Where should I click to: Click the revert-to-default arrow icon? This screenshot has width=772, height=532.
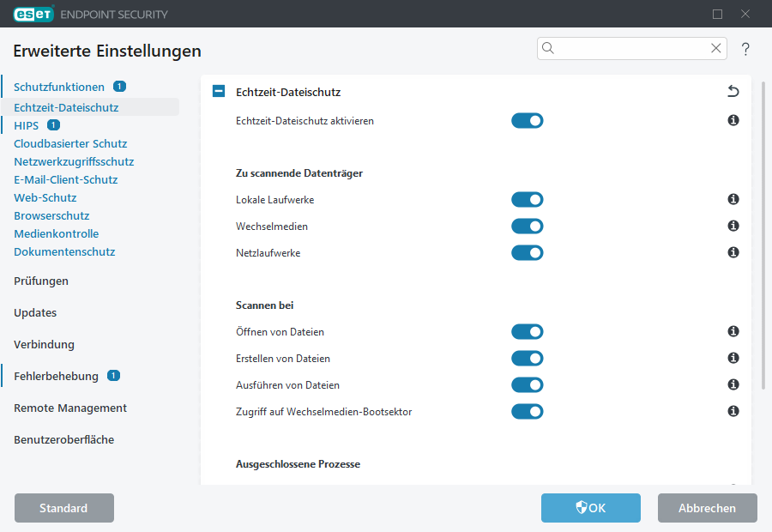coord(733,90)
